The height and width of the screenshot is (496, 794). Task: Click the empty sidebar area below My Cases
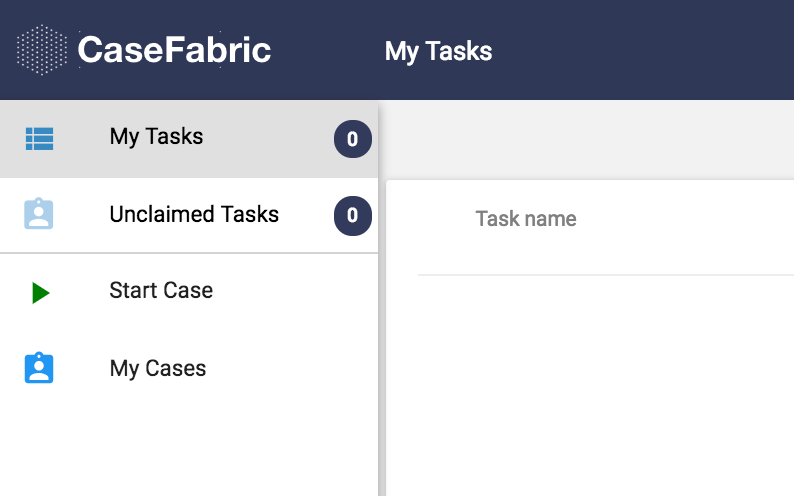click(189, 451)
